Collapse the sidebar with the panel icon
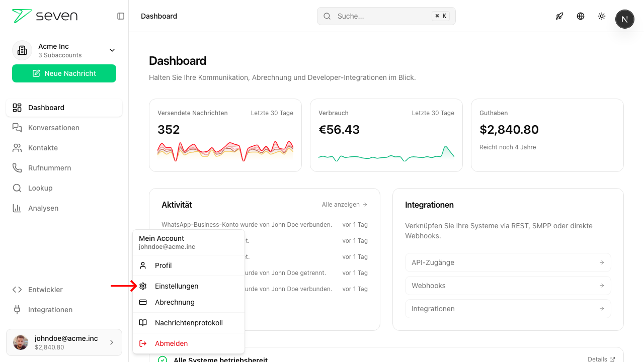Viewport: 644px width, 362px height. tap(121, 16)
